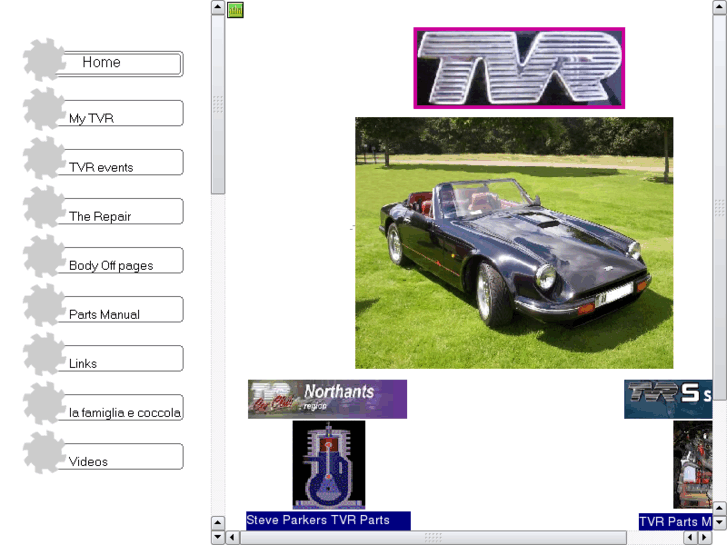This screenshot has height=545, width=727.
Task: Click the gear icon beside Videos
Action: 44,453
